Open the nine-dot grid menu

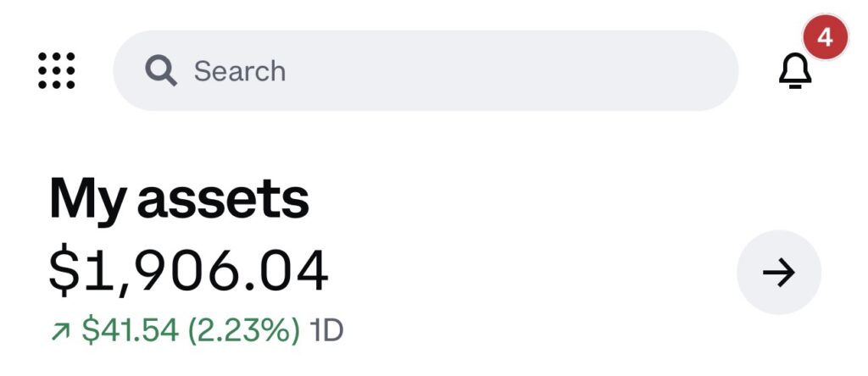click(x=56, y=71)
